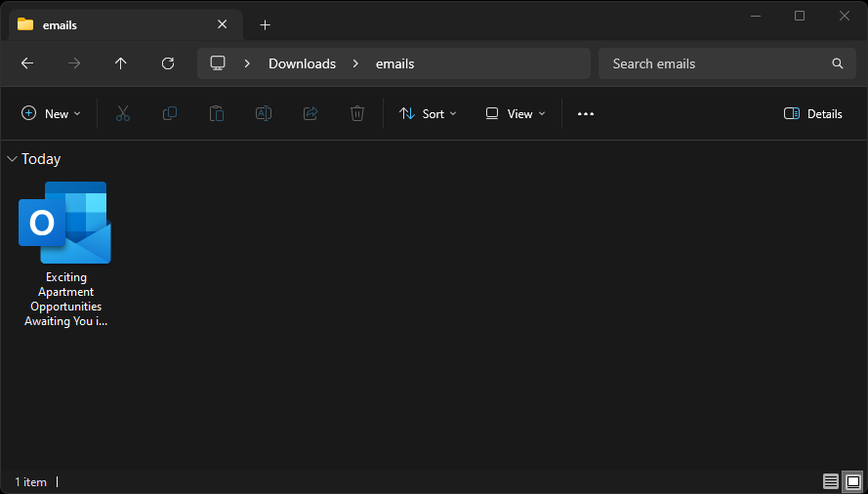Switch to large thumbnails view icon

(x=853, y=481)
